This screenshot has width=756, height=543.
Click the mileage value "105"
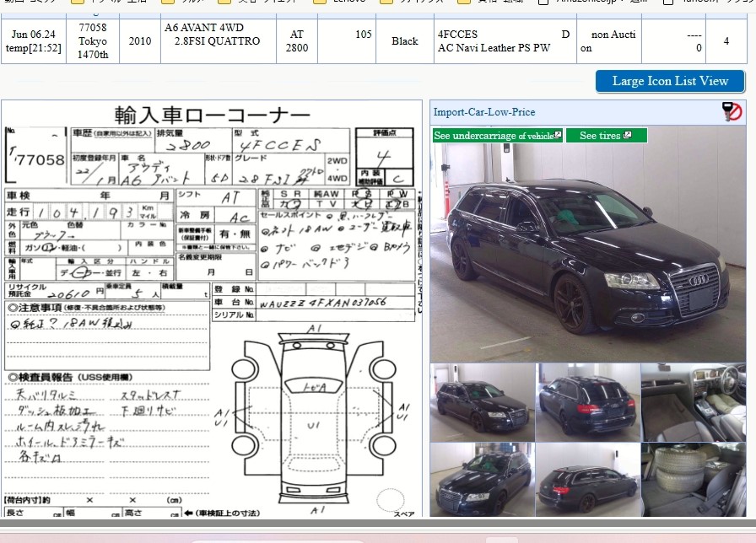[x=364, y=35]
